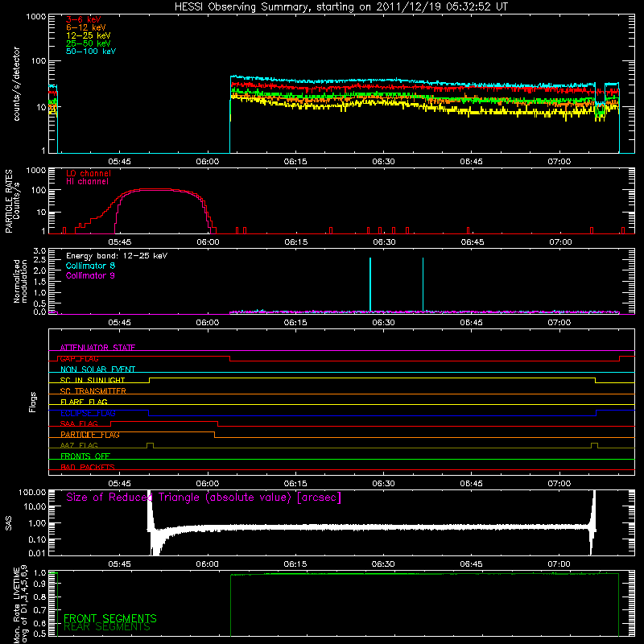Screen dimensions: 644x644
Task: Select the SC_IN_SUNLIGHT flag label
Action: [93, 380]
